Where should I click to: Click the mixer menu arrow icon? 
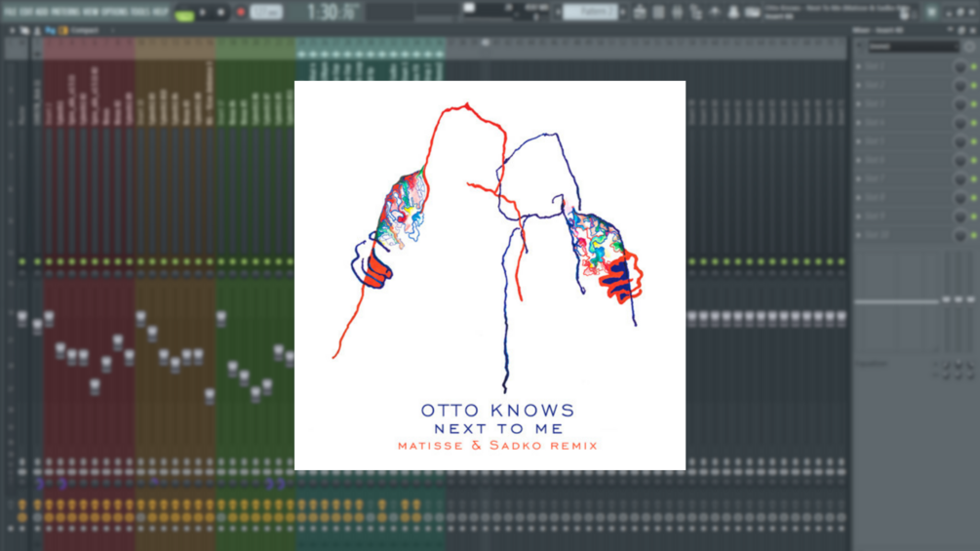point(12,30)
